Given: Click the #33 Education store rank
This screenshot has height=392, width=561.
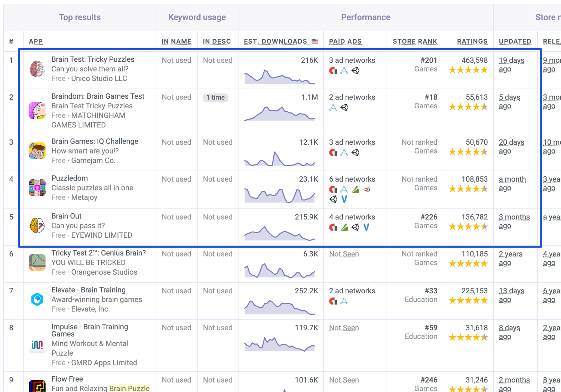Looking at the screenshot, I should click(421, 295).
